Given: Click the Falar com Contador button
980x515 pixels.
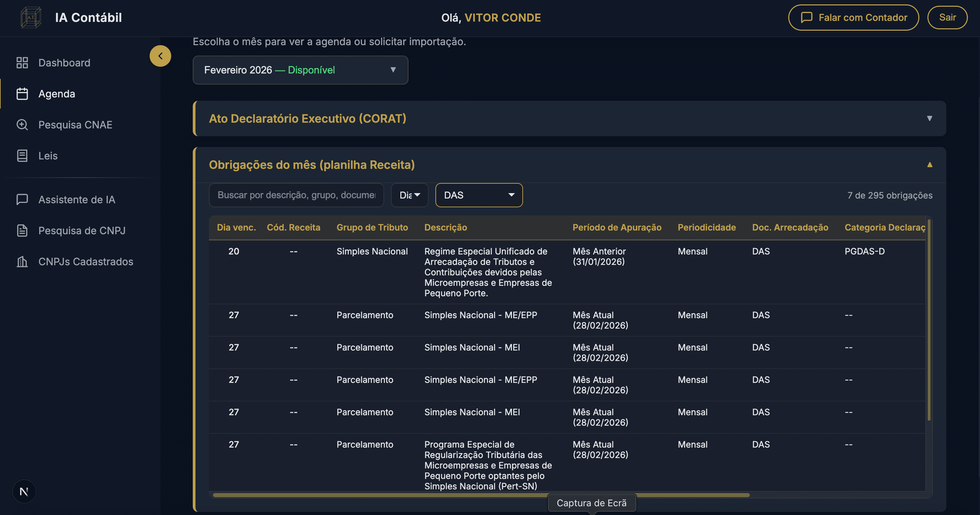Looking at the screenshot, I should (x=853, y=18).
